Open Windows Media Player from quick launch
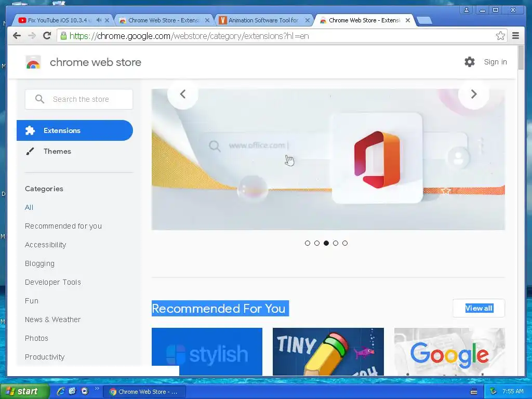Viewport: 532px width, 399px height. click(x=85, y=391)
